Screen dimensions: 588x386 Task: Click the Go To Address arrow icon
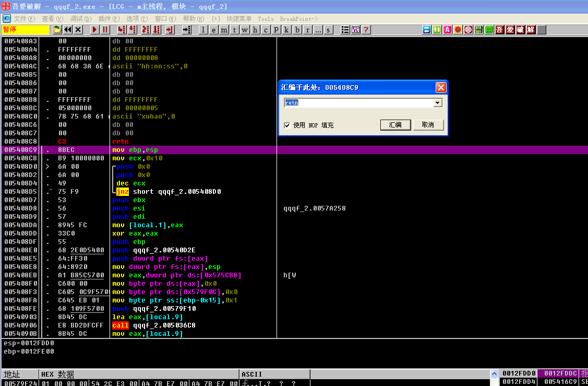(x=186, y=30)
